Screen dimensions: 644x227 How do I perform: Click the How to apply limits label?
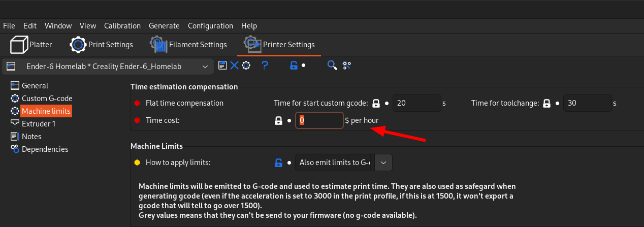tap(178, 163)
